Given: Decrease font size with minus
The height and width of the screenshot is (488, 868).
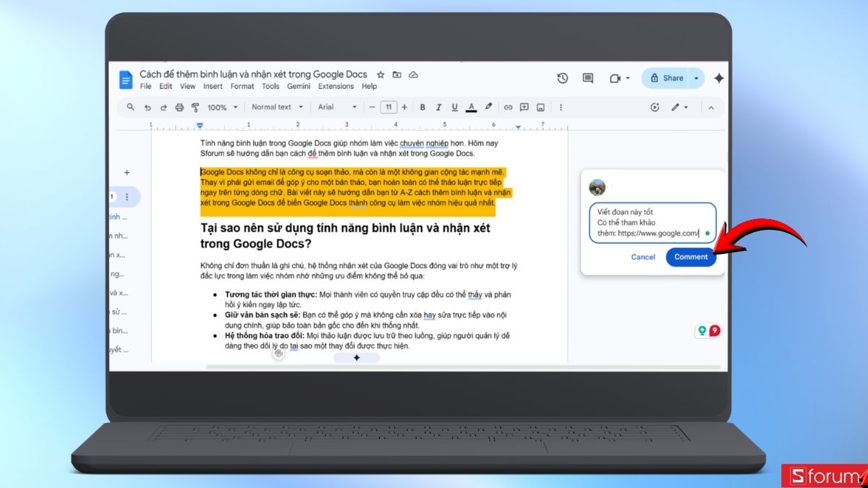Looking at the screenshot, I should (x=373, y=107).
